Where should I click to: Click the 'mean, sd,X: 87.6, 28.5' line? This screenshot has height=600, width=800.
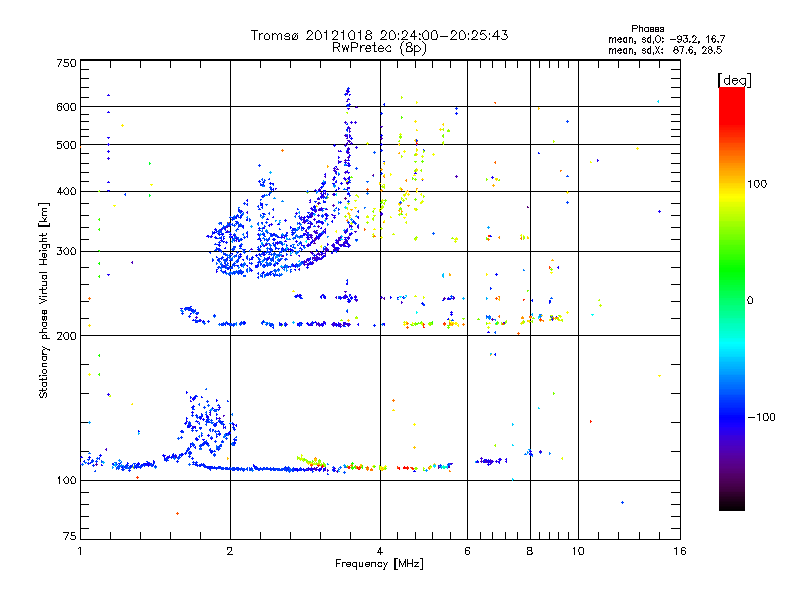665,50
